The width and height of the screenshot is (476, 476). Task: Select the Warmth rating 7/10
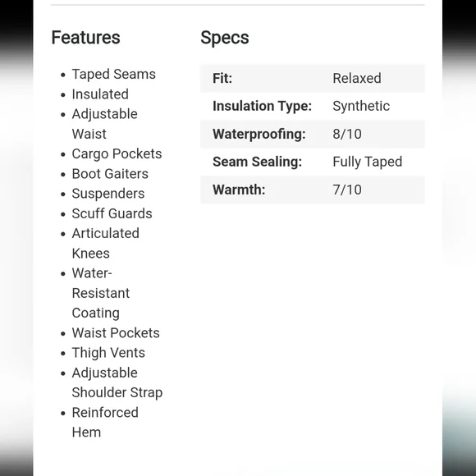click(x=347, y=190)
